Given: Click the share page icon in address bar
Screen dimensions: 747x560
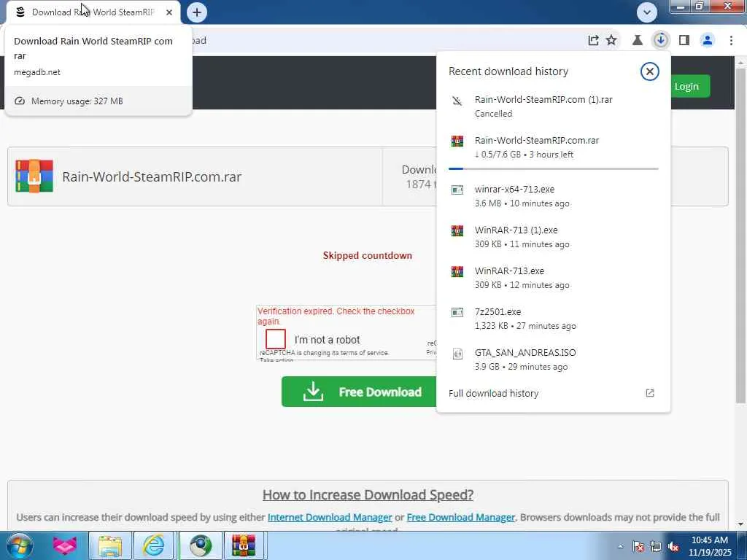Looking at the screenshot, I should (593, 41).
